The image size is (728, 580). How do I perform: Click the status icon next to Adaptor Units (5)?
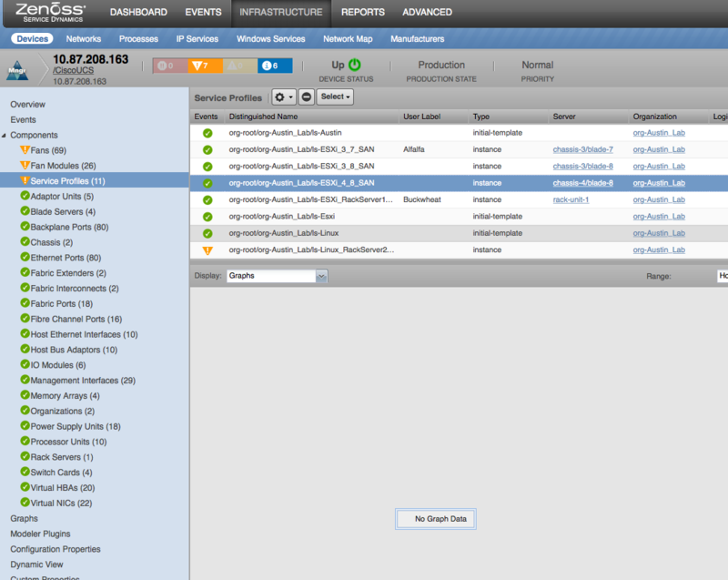tap(25, 196)
